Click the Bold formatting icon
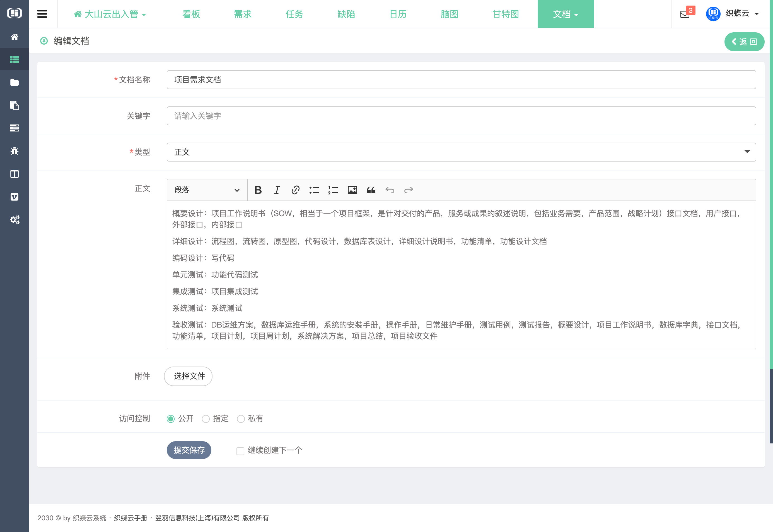This screenshot has width=773, height=532. click(x=258, y=190)
